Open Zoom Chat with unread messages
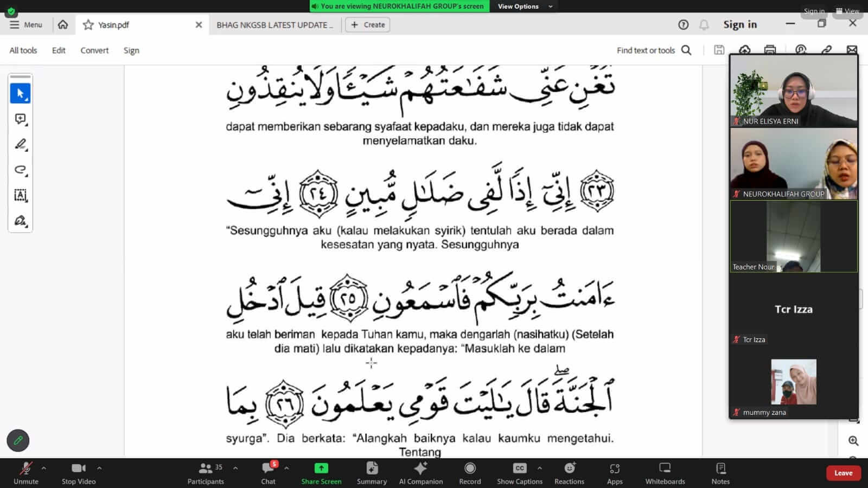The image size is (868, 488). (268, 473)
